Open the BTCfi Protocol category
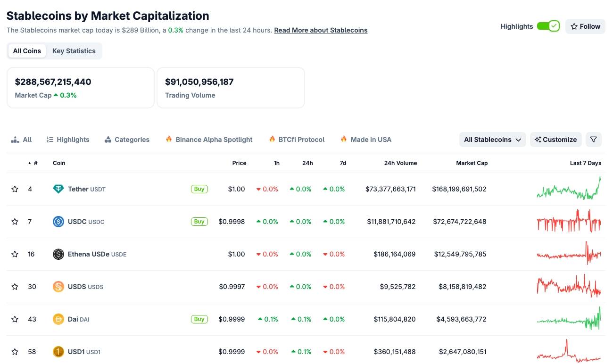Viewport: 613px width, 364px height. [x=297, y=140]
